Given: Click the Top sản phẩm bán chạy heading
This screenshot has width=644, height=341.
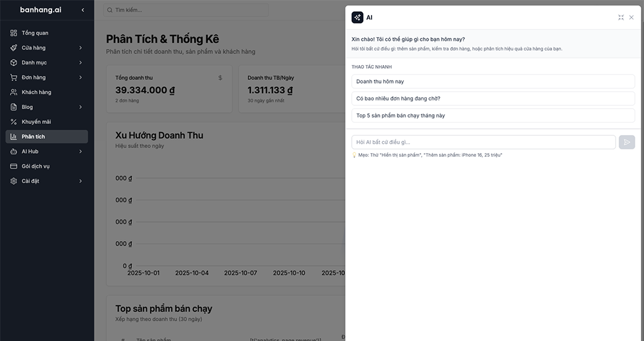Looking at the screenshot, I should (164, 309).
